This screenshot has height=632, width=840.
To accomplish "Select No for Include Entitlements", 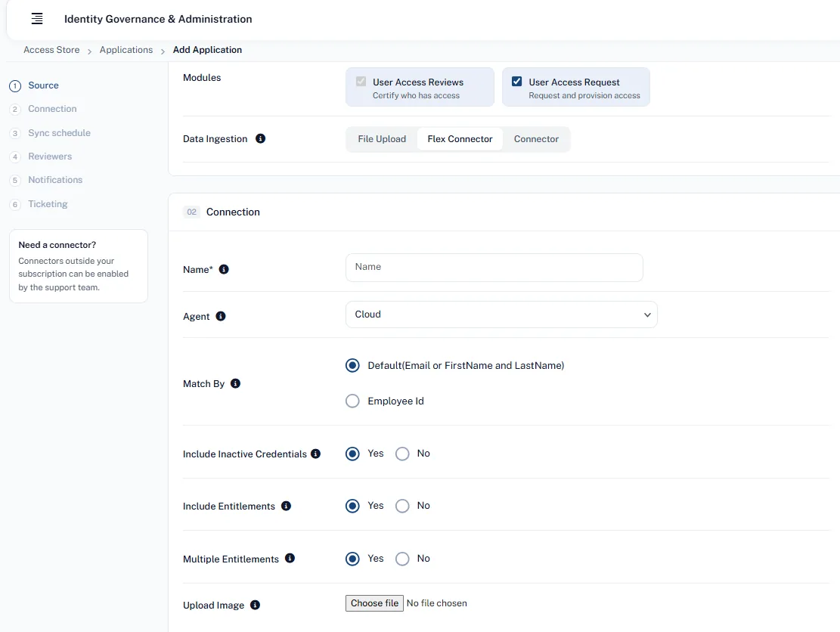I will click(x=402, y=507).
